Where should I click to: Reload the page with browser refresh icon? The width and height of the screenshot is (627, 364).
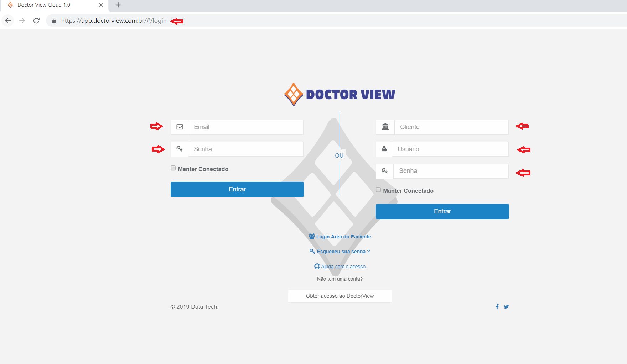(36, 21)
